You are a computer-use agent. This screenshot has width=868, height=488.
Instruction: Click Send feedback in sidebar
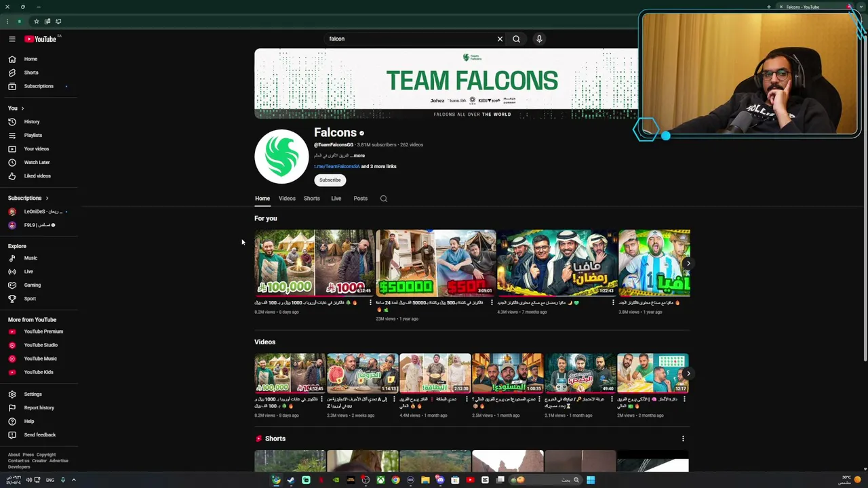(x=39, y=435)
